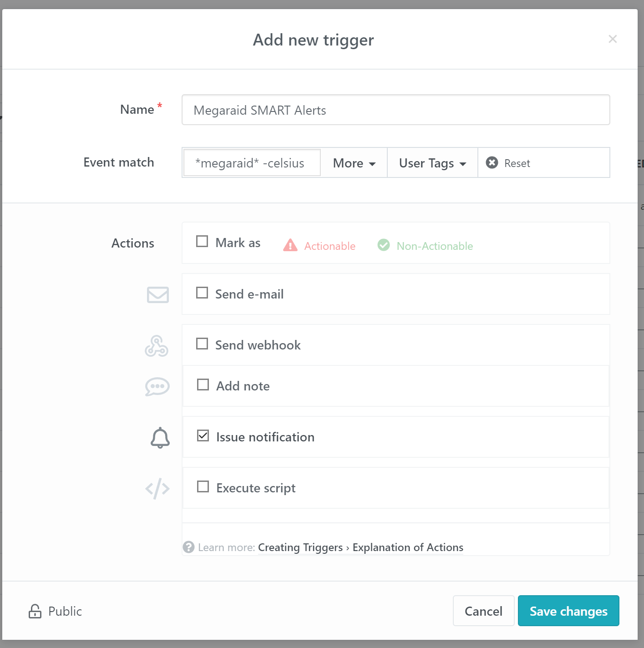
Task: Check the Send webhook action
Action: [x=203, y=344]
